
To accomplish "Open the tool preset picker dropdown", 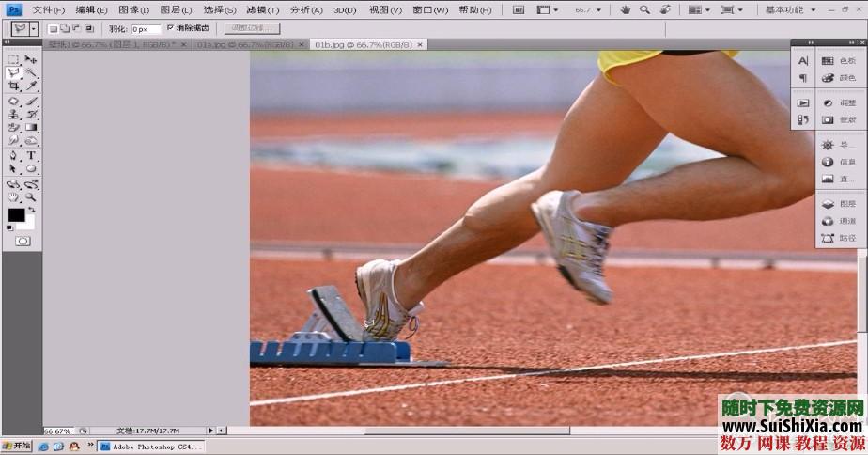I will coord(34,28).
